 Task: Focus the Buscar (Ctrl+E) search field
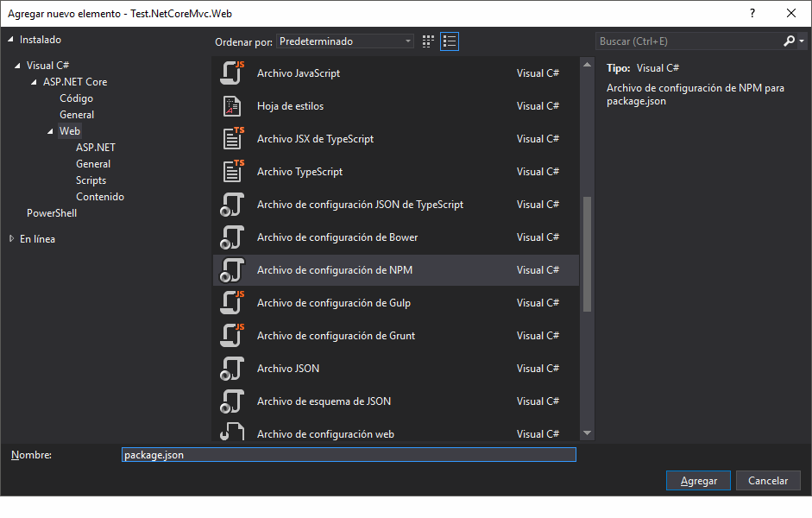pos(689,41)
